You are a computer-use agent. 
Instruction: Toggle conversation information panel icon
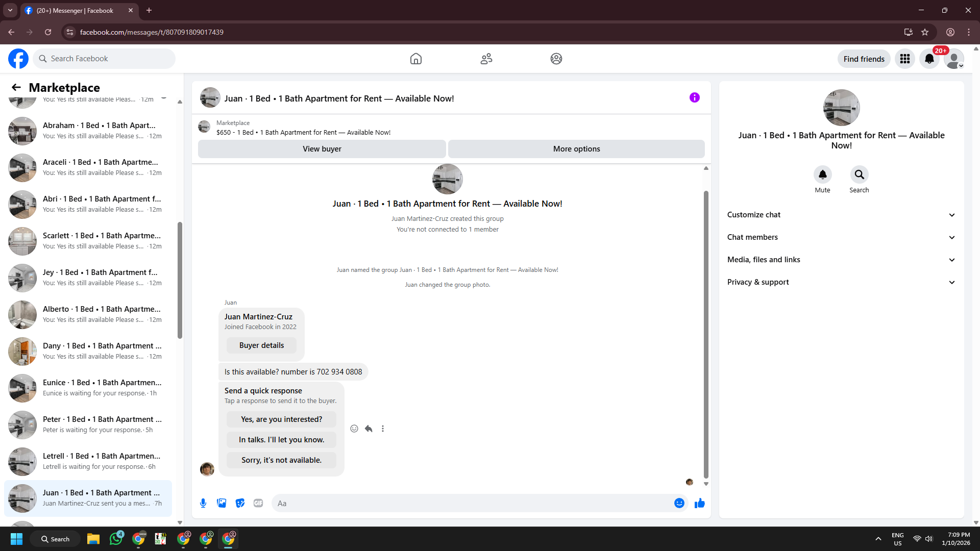coord(694,97)
